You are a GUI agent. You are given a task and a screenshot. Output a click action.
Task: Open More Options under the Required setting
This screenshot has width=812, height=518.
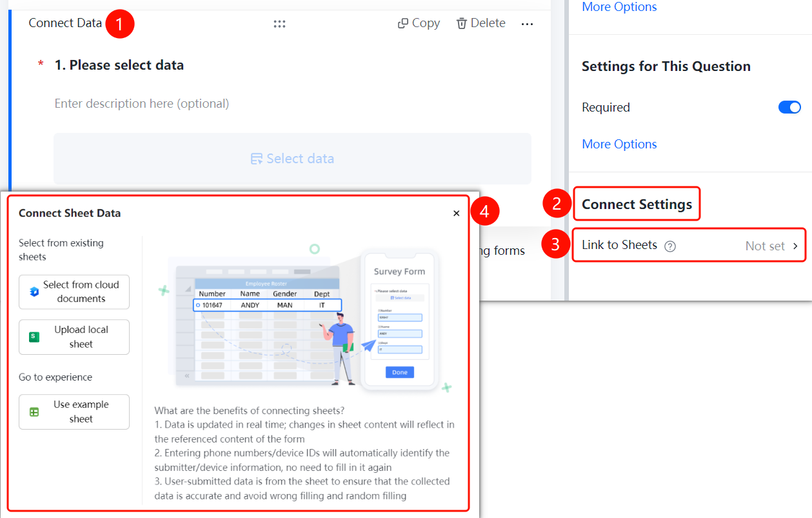pyautogui.click(x=619, y=144)
